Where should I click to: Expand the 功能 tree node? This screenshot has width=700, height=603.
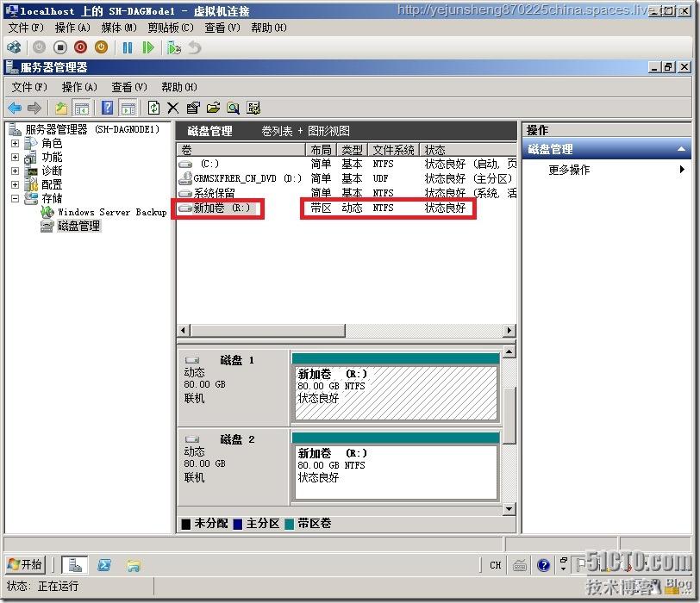coord(16,158)
